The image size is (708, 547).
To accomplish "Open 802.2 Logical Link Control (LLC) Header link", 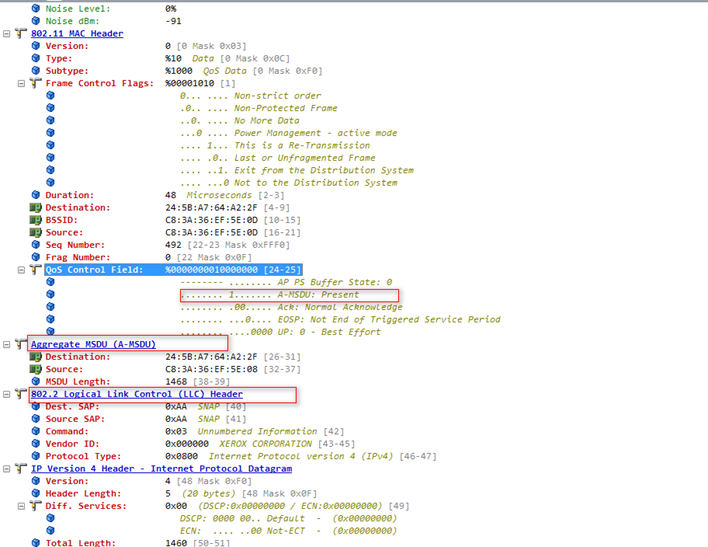I will [x=137, y=394].
